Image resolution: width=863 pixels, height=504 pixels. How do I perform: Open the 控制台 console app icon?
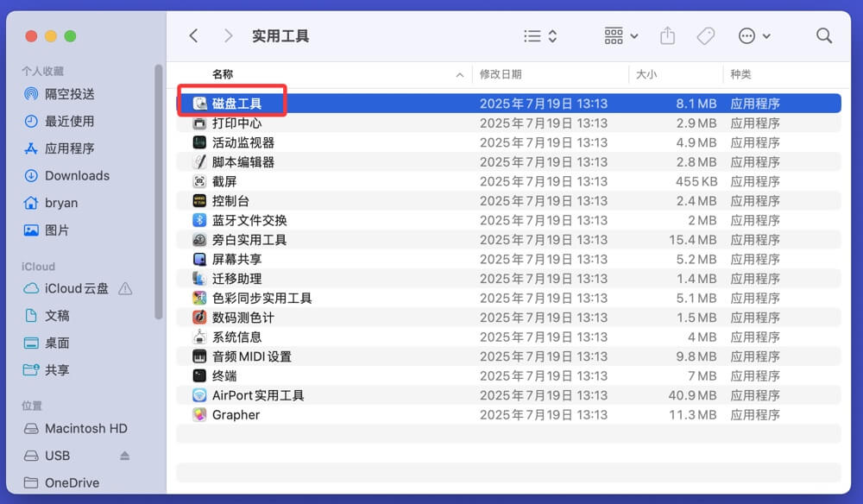click(198, 200)
